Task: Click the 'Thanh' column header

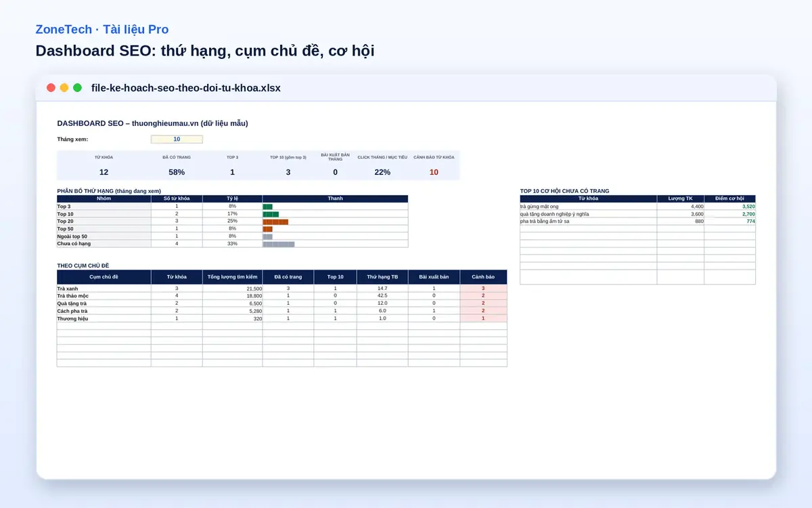Action: [335, 198]
